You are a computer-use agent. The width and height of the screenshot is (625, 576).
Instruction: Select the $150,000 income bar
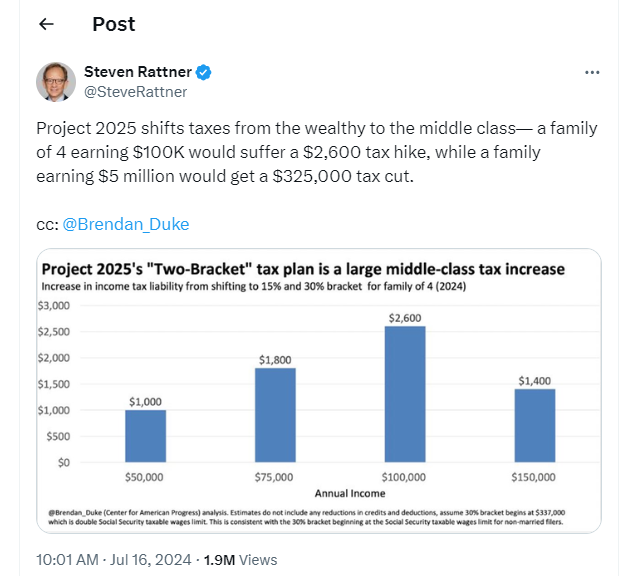tap(534, 425)
